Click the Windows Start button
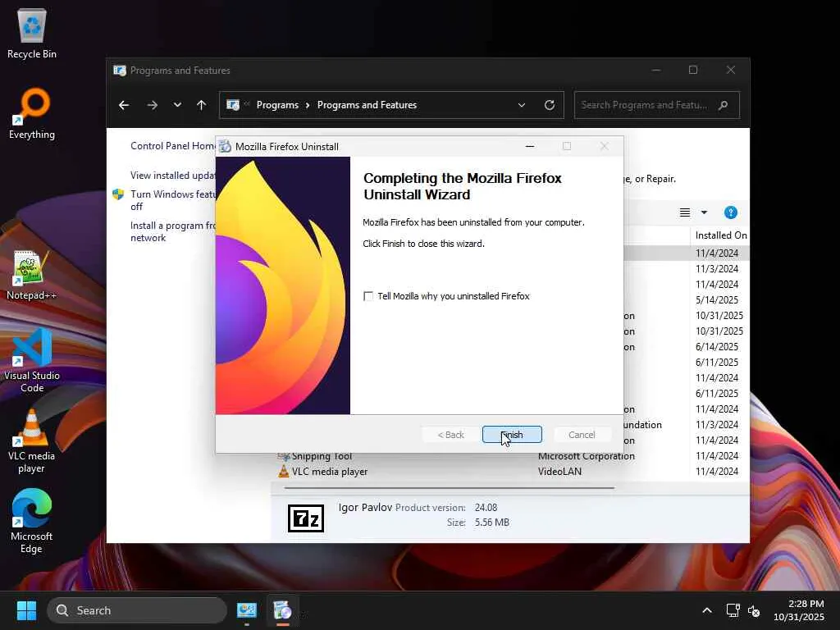 pyautogui.click(x=26, y=610)
